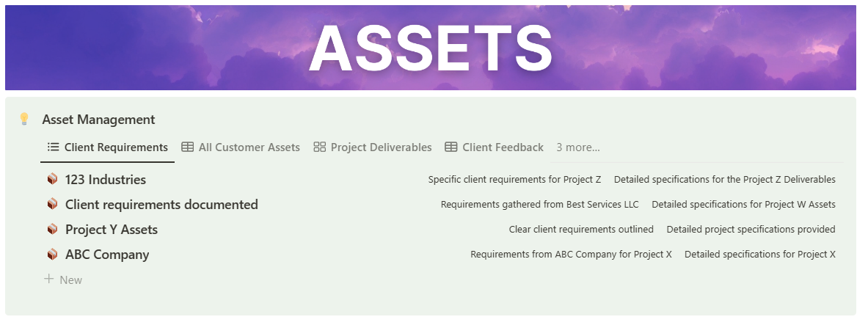Image resolution: width=868 pixels, height=325 pixels.
Task: Expand the "3 more..." views dropdown
Action: [x=578, y=147]
